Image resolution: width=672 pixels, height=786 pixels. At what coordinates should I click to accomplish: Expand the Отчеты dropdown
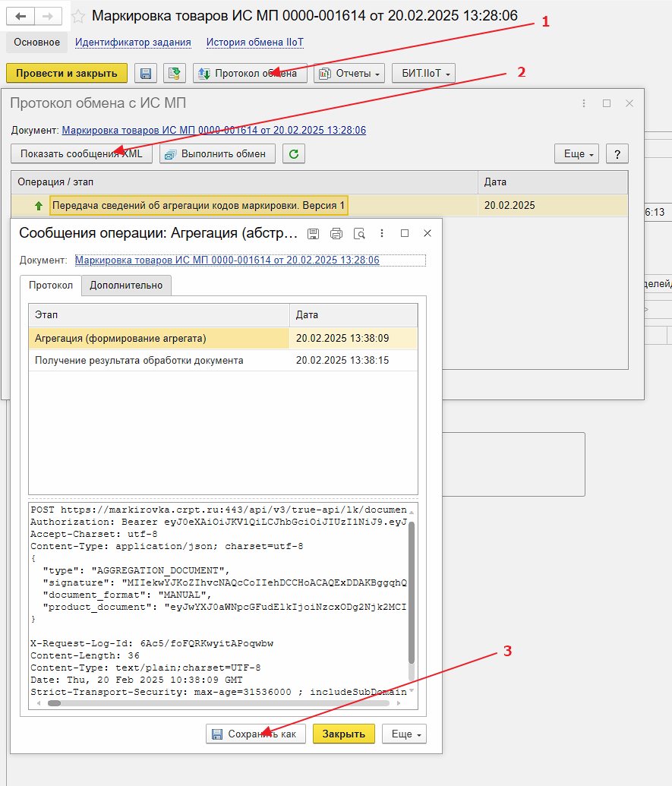tap(350, 74)
